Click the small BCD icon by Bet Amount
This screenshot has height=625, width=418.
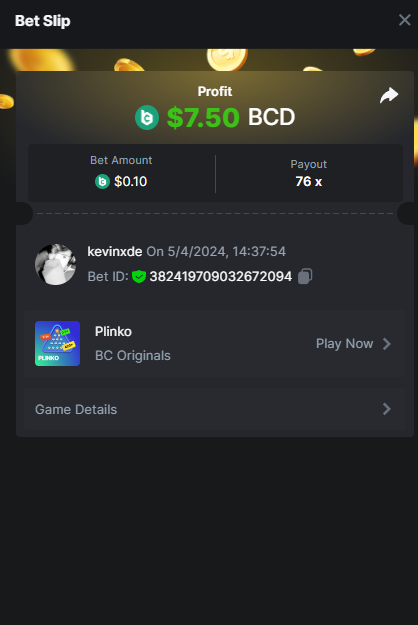click(102, 182)
